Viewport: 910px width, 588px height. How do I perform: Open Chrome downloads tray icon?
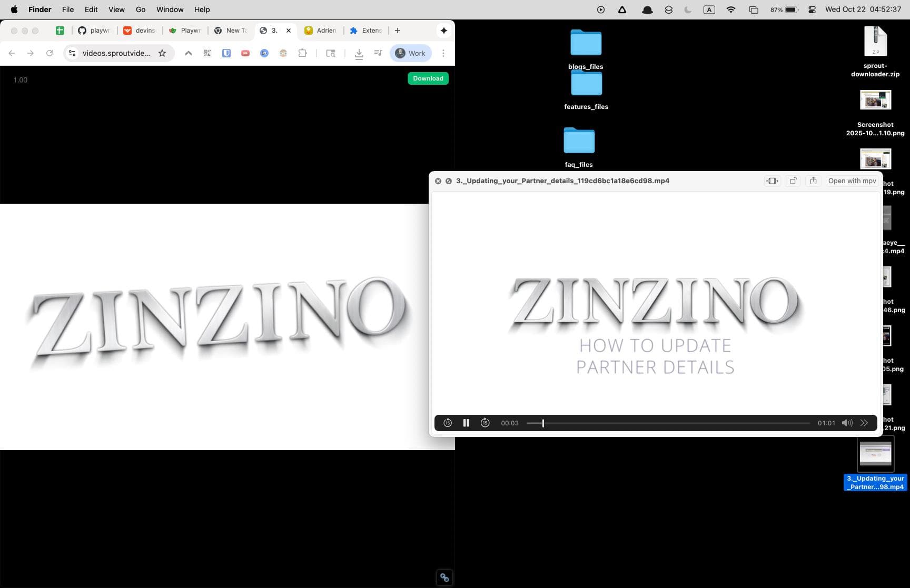[359, 53]
